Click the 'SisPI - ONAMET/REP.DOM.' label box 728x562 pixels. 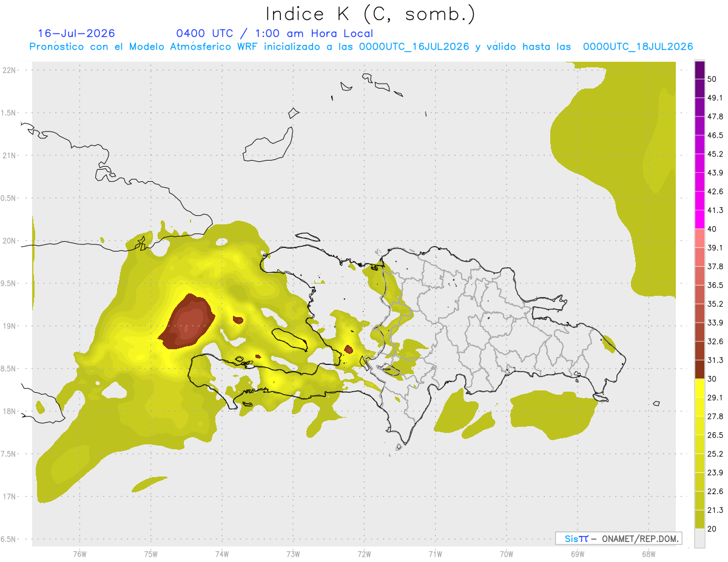coord(618,538)
